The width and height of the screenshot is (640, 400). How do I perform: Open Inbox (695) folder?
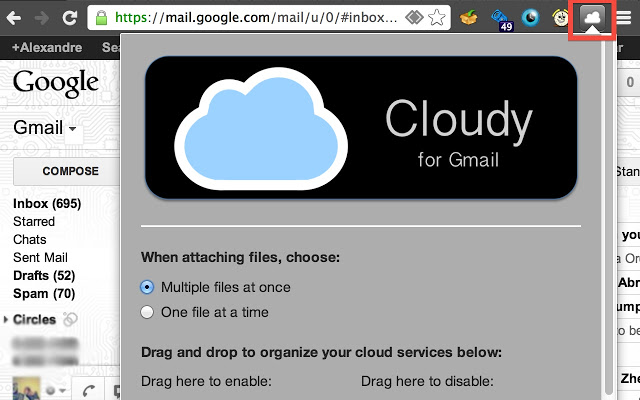click(x=46, y=203)
